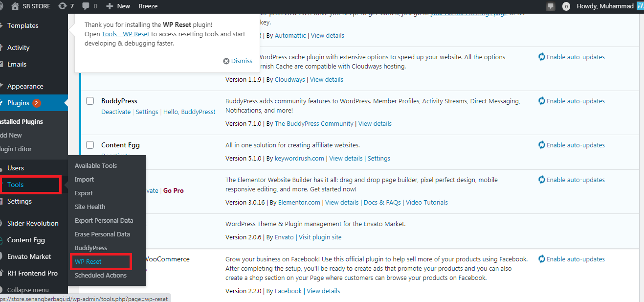Image resolution: width=644 pixels, height=302 pixels.
Task: Click the Dismiss X icon in WP Reset notice
Action: [226, 61]
